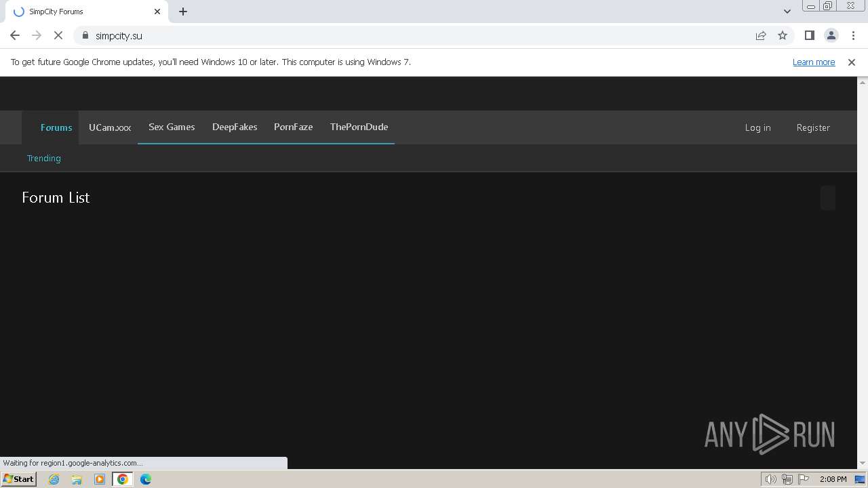
Task: Open Windows Media Player taskbar icon
Action: pyautogui.click(x=100, y=479)
